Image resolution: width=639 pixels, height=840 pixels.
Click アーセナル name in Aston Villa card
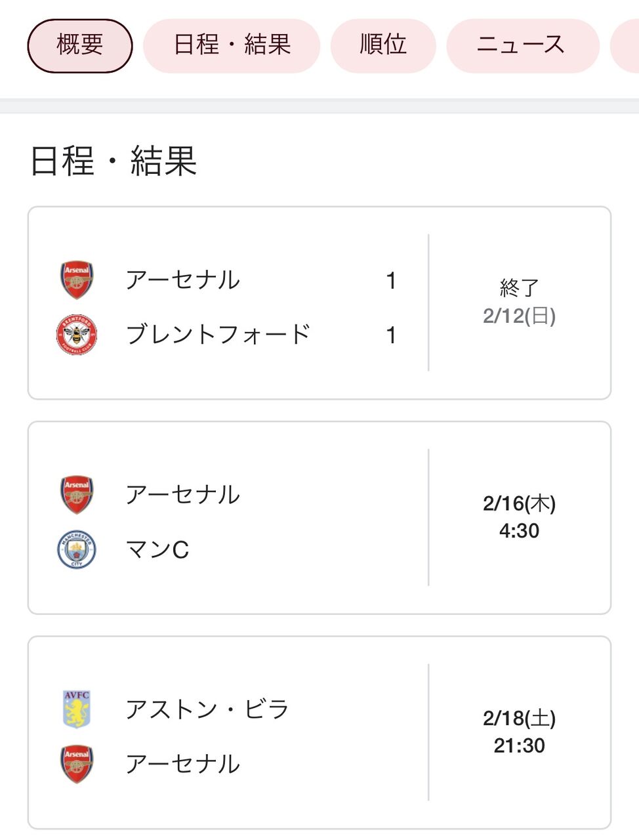pos(183,764)
